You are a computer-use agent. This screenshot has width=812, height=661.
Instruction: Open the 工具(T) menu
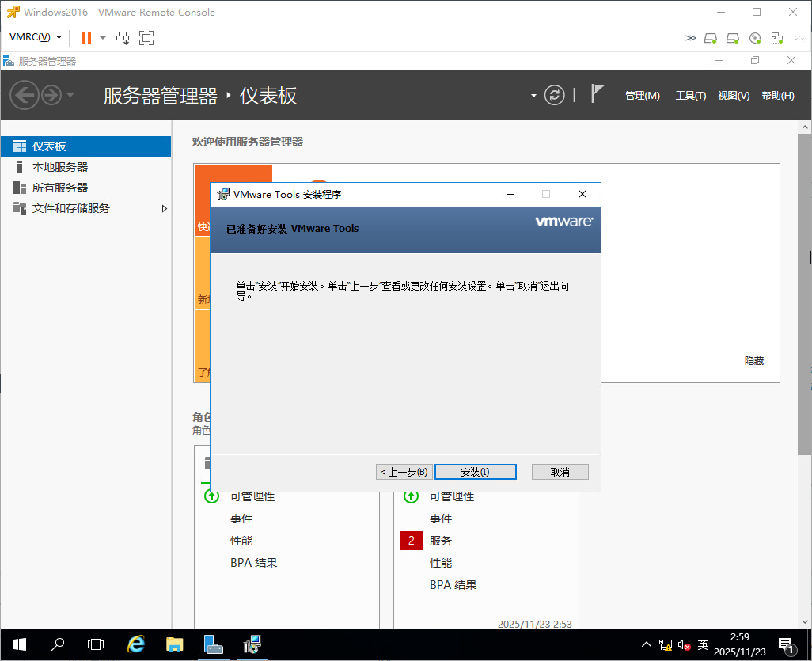pyautogui.click(x=690, y=95)
